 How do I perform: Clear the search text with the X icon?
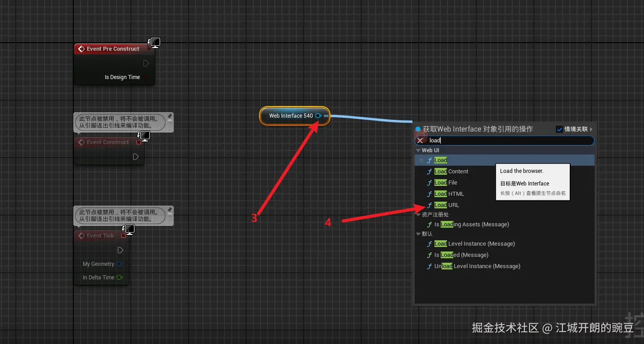(x=420, y=141)
